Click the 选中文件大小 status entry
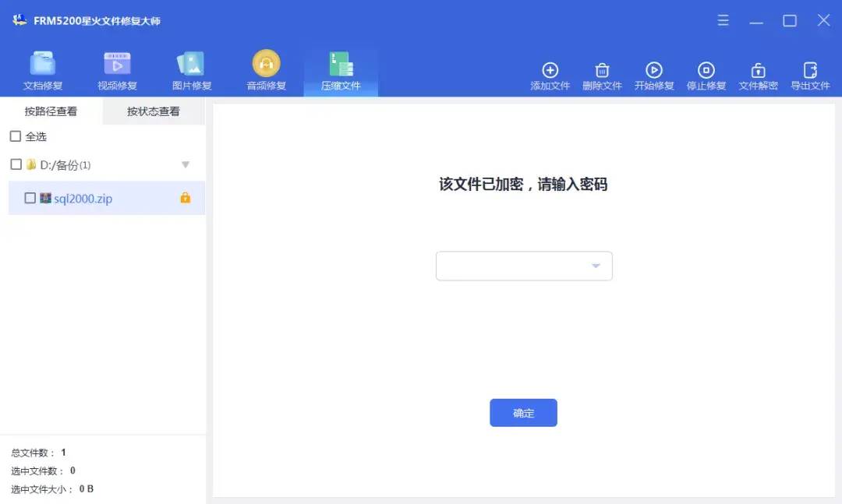The image size is (842, 504). click(52, 489)
